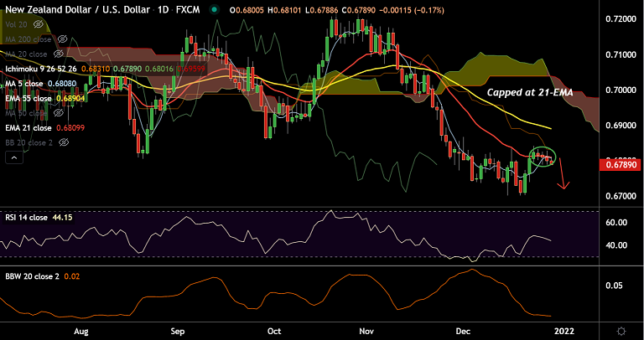This screenshot has width=644, height=340.
Task: Click the 0.69000 price axis label
Action: click(x=621, y=125)
